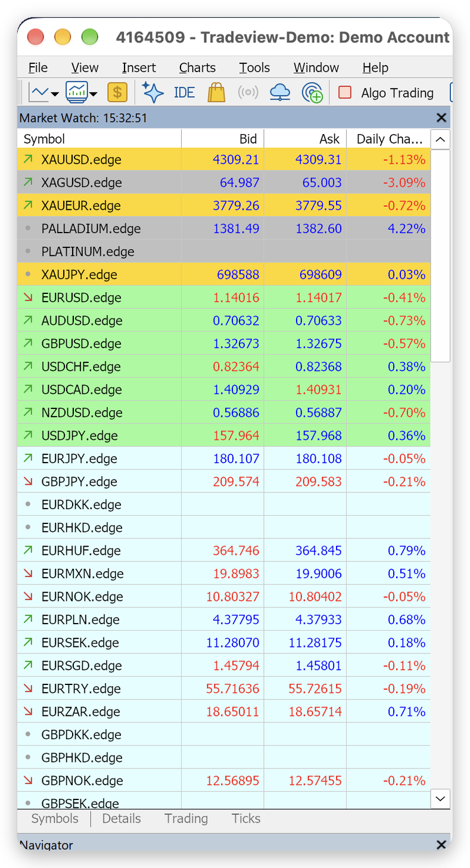Open the View menu
Viewport: 470px width, 868px height.
85,67
